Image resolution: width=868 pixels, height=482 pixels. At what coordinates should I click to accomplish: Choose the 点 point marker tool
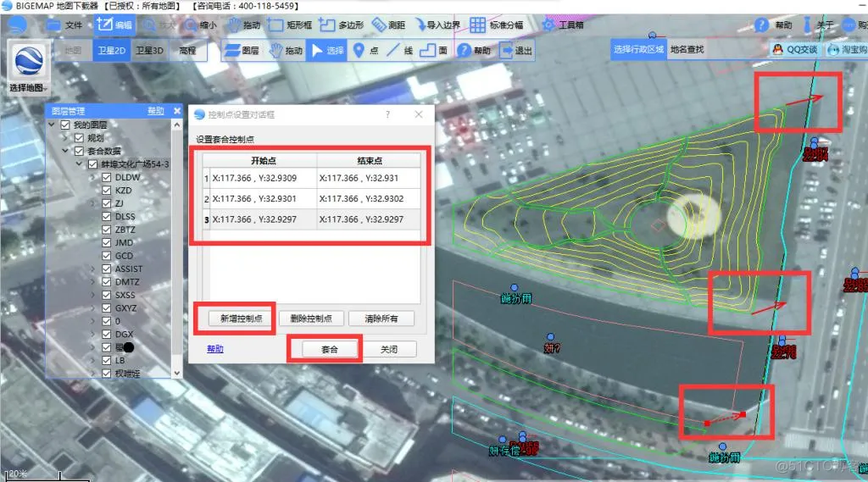click(359, 50)
